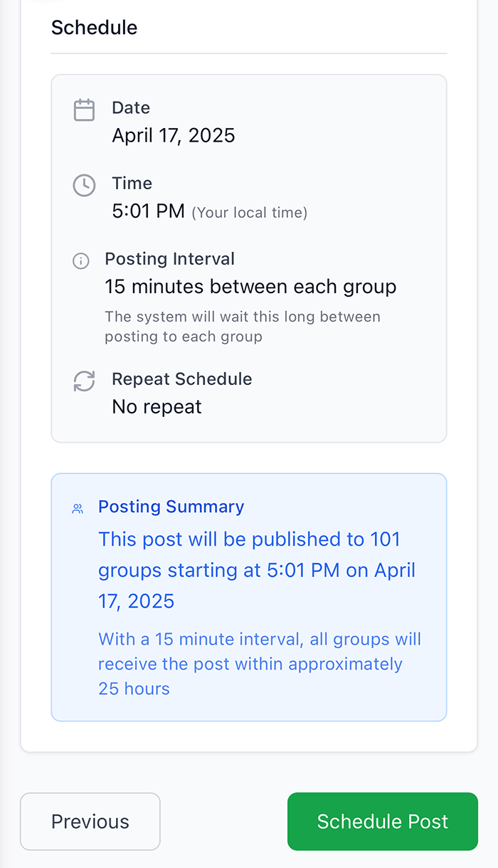Image resolution: width=498 pixels, height=868 pixels.
Task: Click the 25 hours estimate text
Action: [x=134, y=688]
